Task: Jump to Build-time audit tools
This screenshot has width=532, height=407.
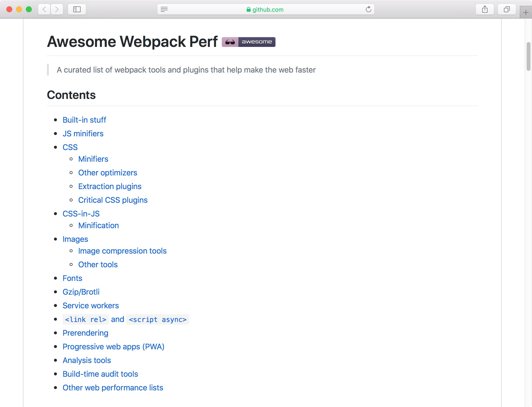Action: tap(100, 374)
